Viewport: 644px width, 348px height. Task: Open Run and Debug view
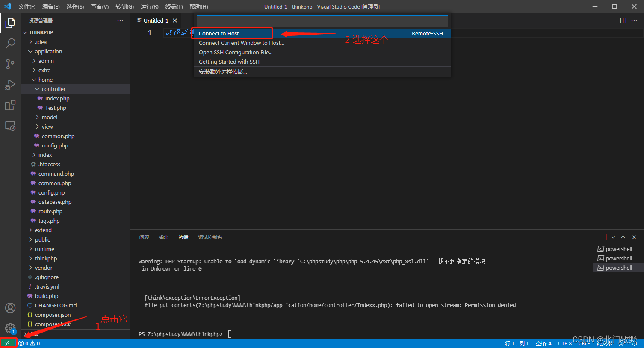(10, 84)
